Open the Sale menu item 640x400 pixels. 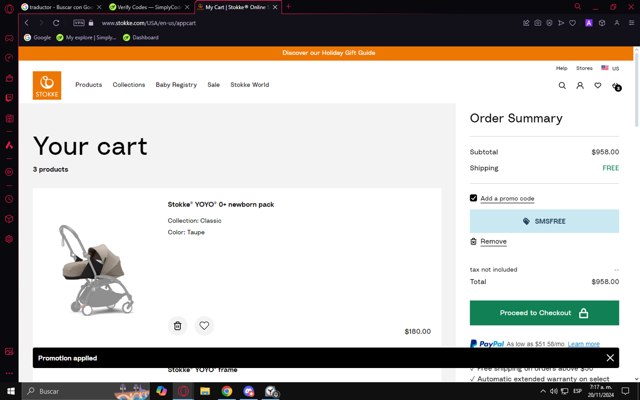[x=213, y=85]
